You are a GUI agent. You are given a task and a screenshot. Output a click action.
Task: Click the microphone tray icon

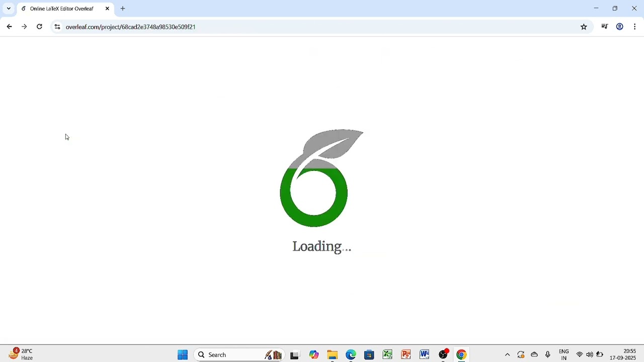[548, 355]
